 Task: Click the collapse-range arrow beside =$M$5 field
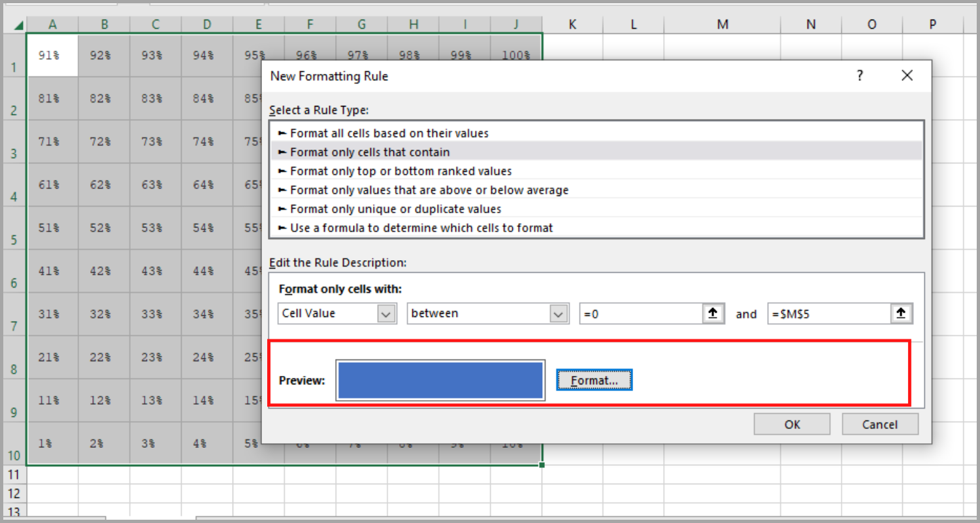[901, 313]
